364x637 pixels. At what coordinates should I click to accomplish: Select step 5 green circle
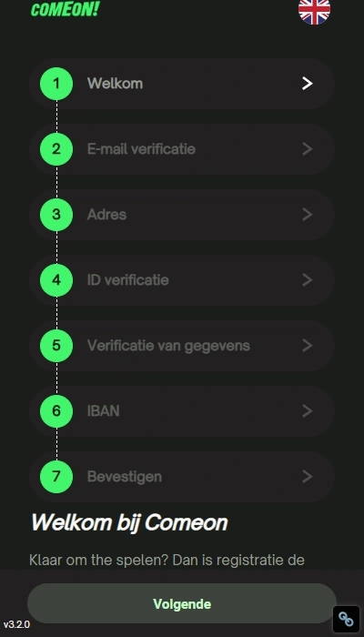(x=56, y=345)
